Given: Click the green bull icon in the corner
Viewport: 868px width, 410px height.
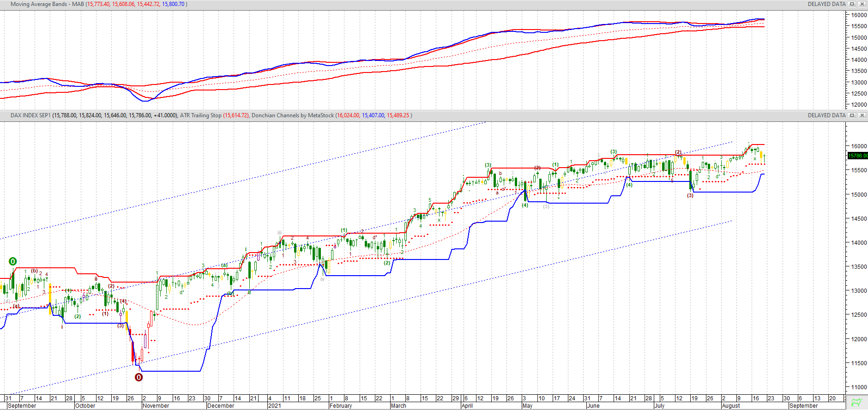Looking at the screenshot, I should [856, 402].
